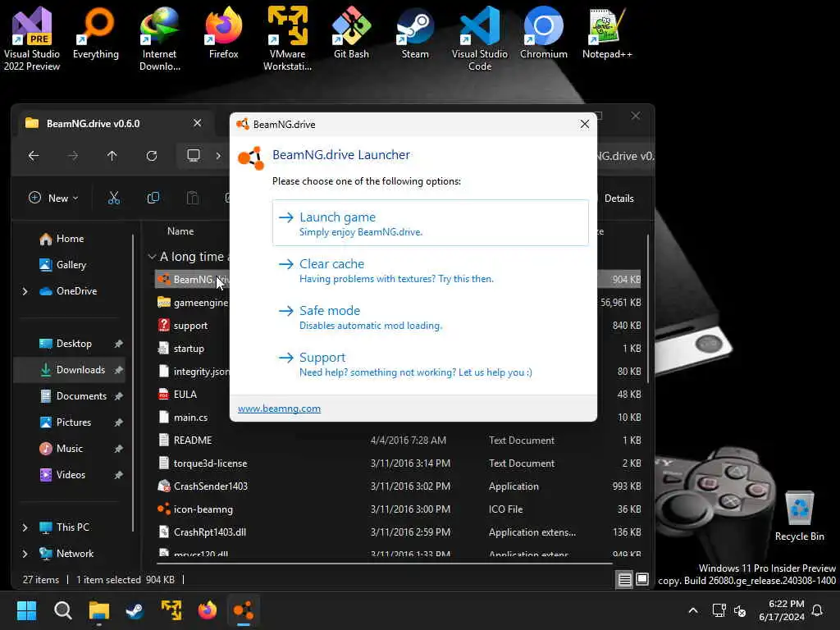Refresh the File Explorer folder view
The height and width of the screenshot is (630, 840).
(152, 156)
